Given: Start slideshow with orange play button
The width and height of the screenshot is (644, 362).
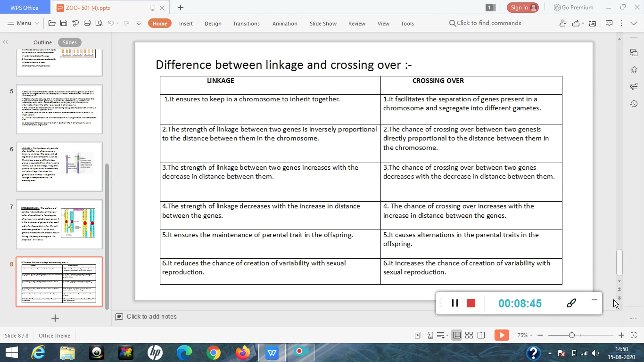Looking at the screenshot, I should [x=502, y=335].
